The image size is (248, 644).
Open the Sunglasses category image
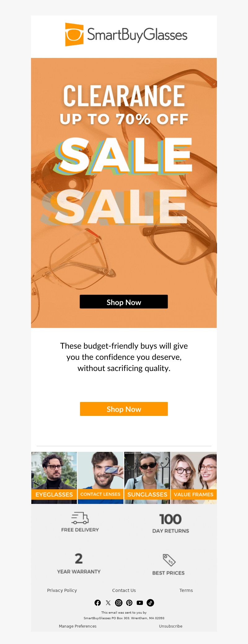147,478
